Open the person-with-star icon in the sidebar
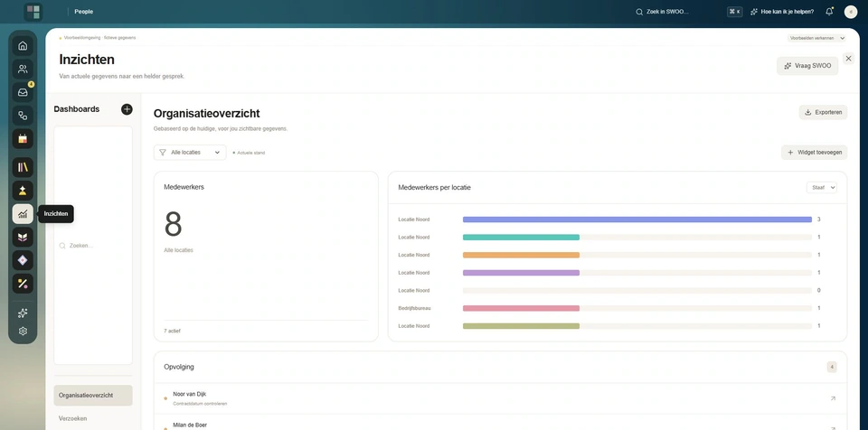868x430 pixels. [23, 191]
